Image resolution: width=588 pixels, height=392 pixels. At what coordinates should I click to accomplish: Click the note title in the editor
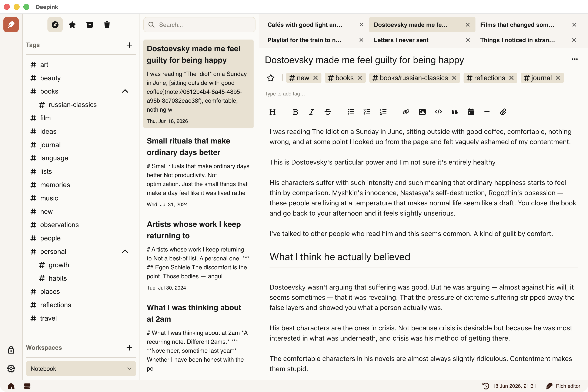pos(364,60)
